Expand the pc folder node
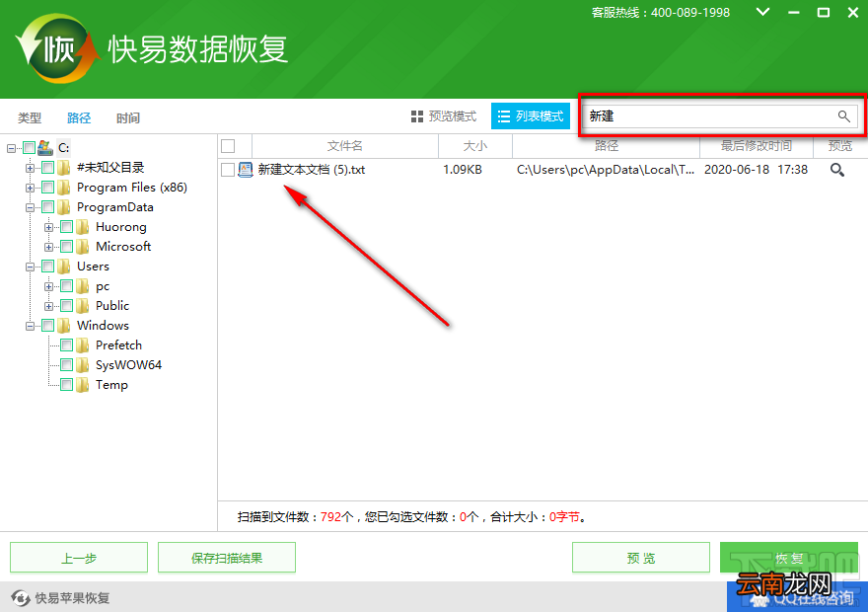The width and height of the screenshot is (868, 612). (48, 286)
